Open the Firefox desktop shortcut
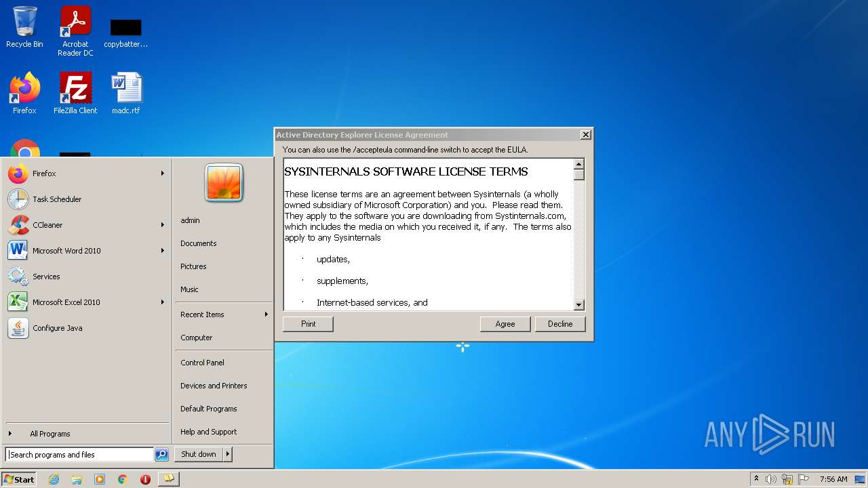Image resolution: width=868 pixels, height=488 pixels. tap(24, 93)
